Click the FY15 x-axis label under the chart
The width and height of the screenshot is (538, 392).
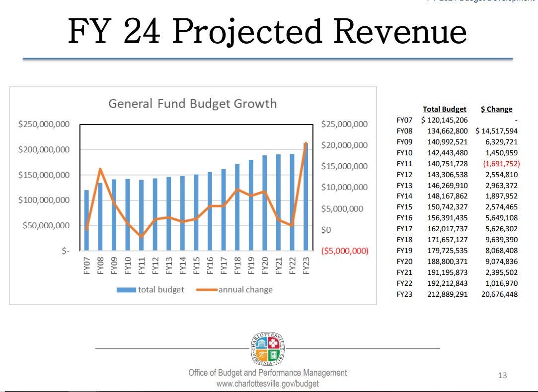point(196,266)
